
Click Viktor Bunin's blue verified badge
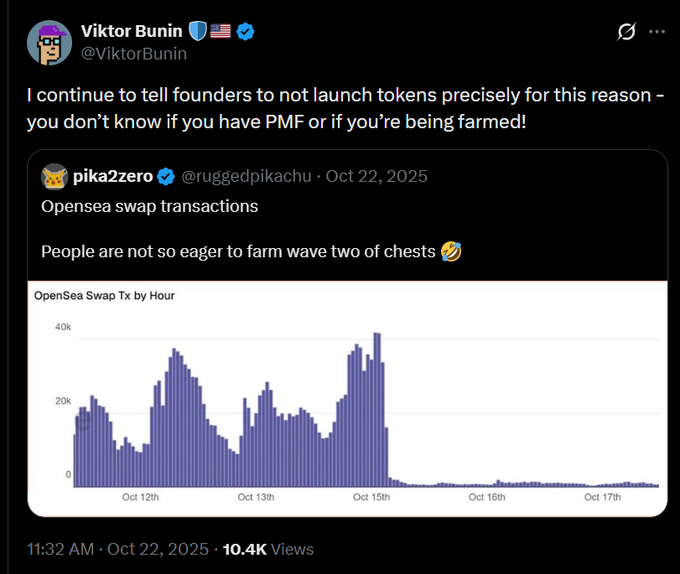click(x=246, y=31)
